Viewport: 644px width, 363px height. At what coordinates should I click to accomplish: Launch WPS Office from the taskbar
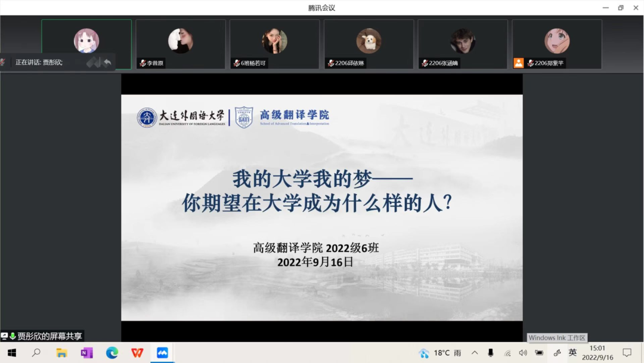pyautogui.click(x=137, y=353)
